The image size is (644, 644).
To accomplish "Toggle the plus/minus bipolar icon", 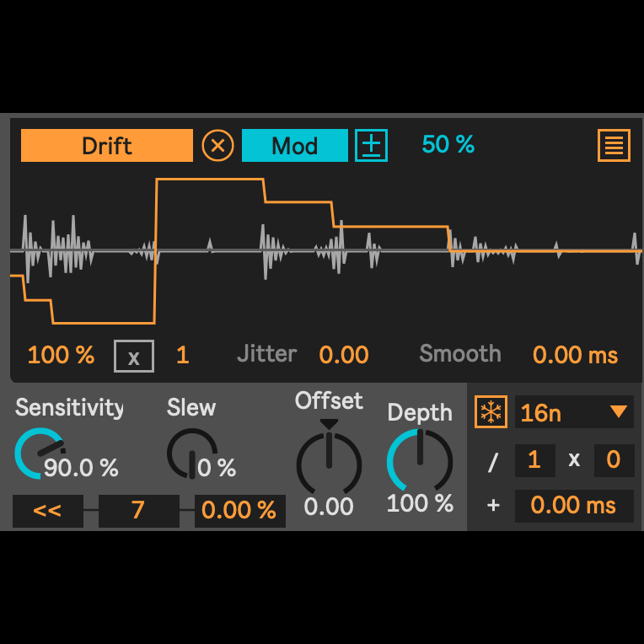I will [371, 145].
